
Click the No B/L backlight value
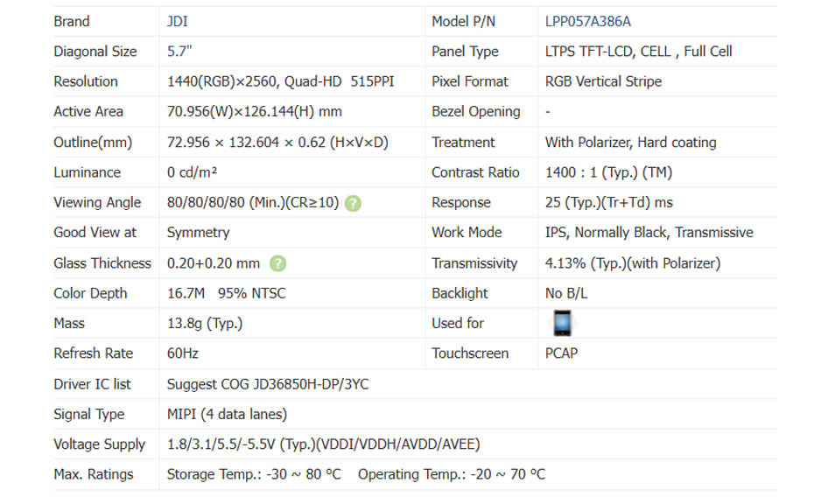click(566, 293)
